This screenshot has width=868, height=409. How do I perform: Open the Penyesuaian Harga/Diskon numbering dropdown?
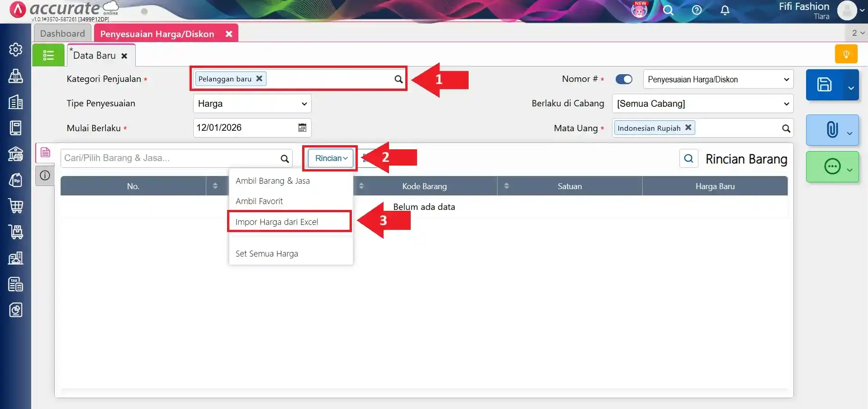tap(718, 79)
